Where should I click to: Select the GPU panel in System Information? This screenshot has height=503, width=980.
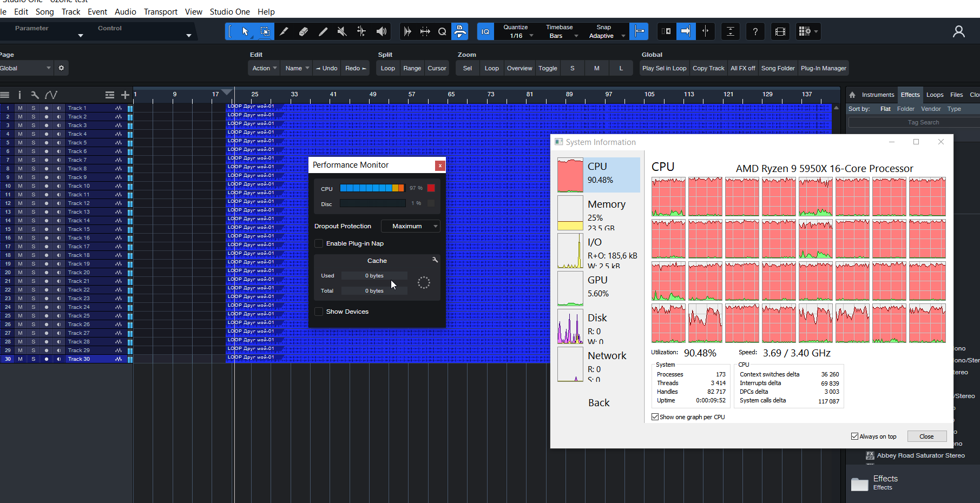(598, 288)
